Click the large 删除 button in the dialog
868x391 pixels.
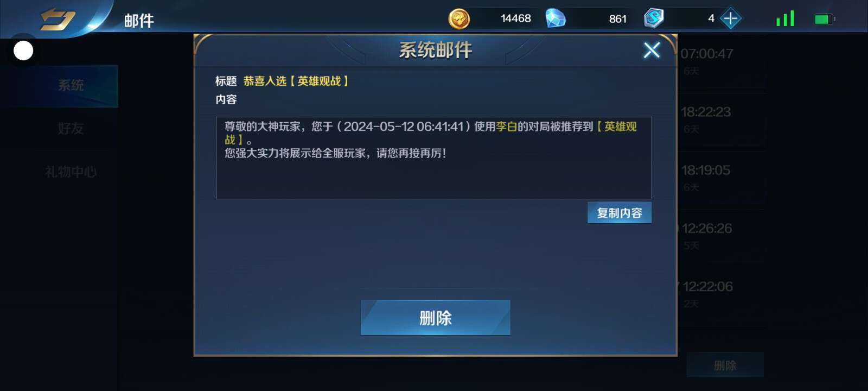436,318
